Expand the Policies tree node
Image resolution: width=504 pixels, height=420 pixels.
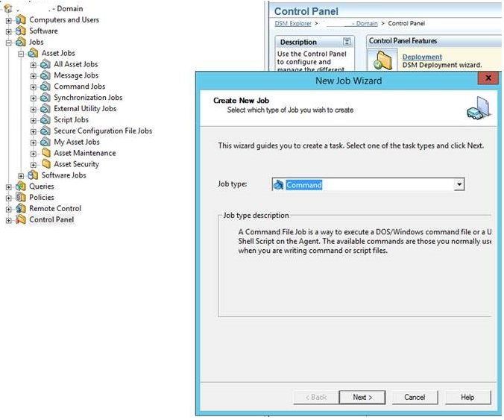tap(9, 198)
